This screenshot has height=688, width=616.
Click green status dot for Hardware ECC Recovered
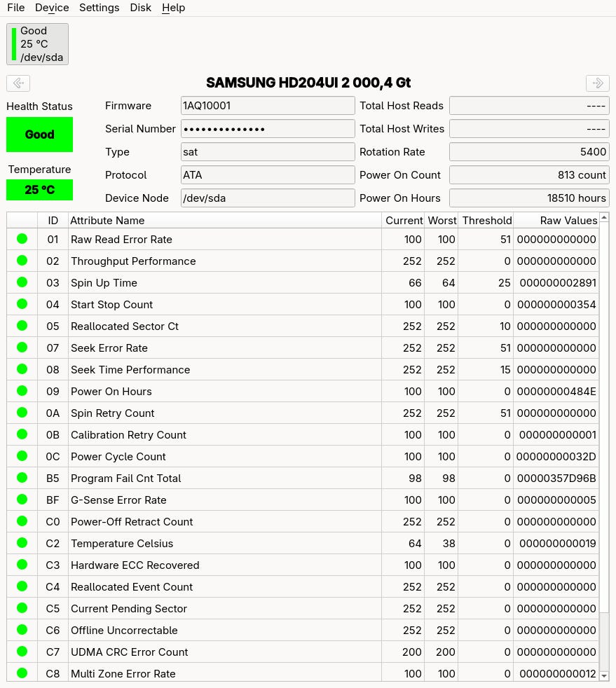(22, 565)
